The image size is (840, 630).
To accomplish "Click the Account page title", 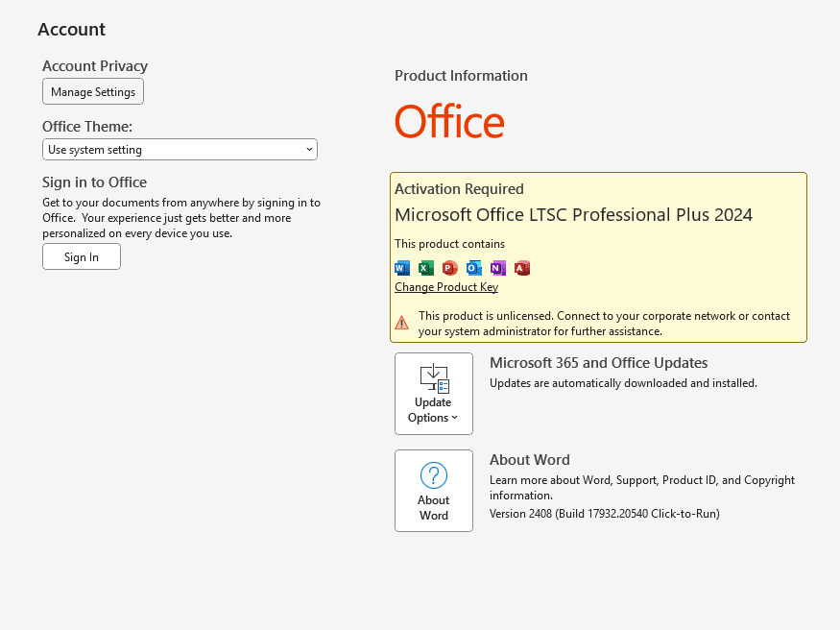I will [x=72, y=30].
